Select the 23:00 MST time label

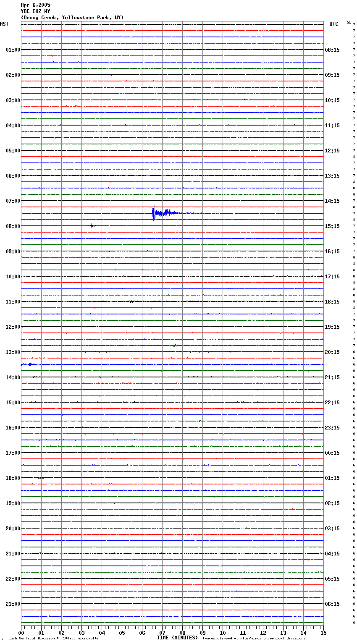(x=13, y=604)
